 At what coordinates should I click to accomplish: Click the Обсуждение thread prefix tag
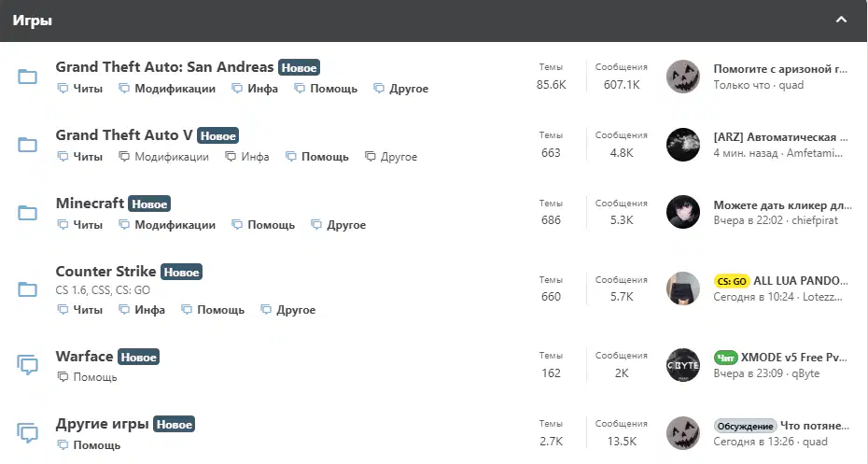(x=745, y=426)
